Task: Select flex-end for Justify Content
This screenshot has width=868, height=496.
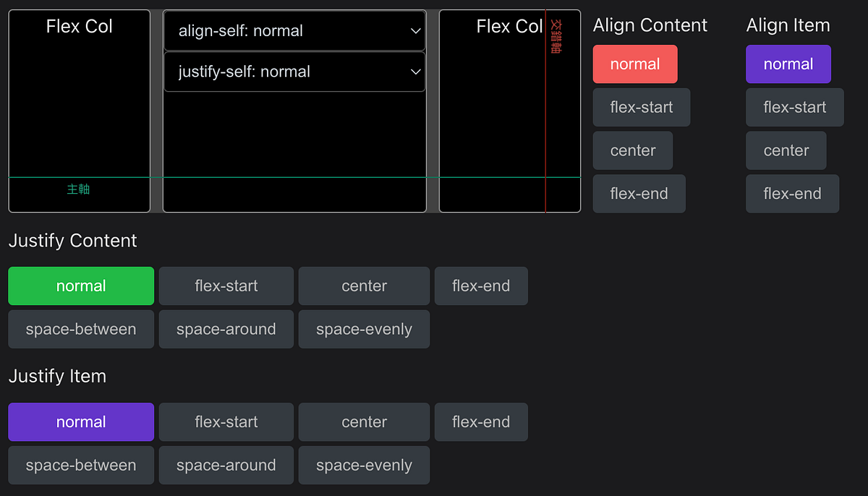Action: point(481,286)
